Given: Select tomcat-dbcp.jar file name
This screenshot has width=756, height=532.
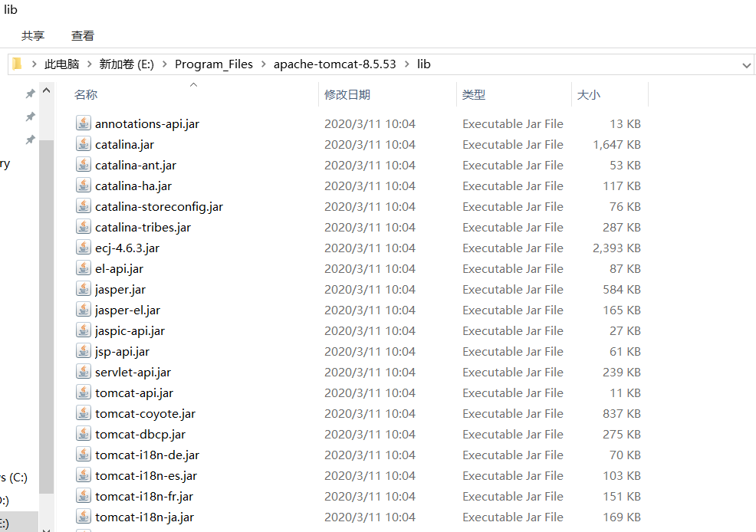Looking at the screenshot, I should tap(140, 435).
